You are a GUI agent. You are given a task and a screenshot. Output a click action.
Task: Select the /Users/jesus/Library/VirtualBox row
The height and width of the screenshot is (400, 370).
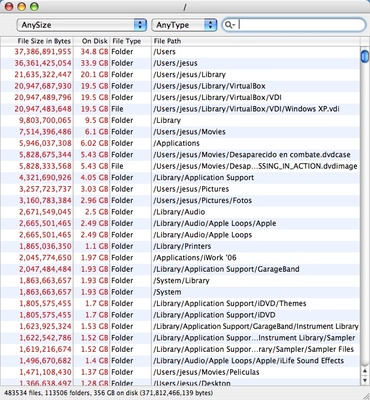click(180, 86)
